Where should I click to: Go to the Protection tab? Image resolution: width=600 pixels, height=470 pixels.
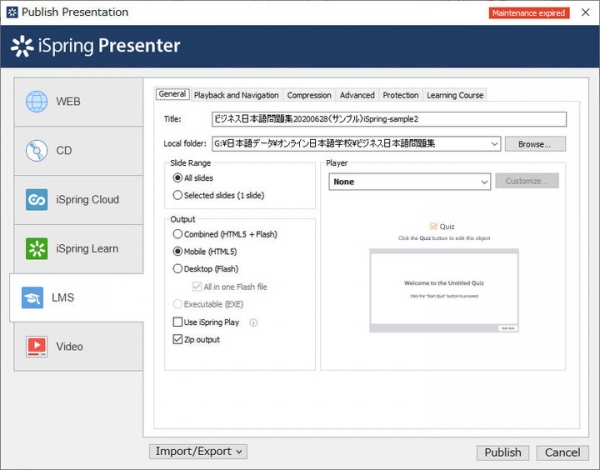pos(401,95)
